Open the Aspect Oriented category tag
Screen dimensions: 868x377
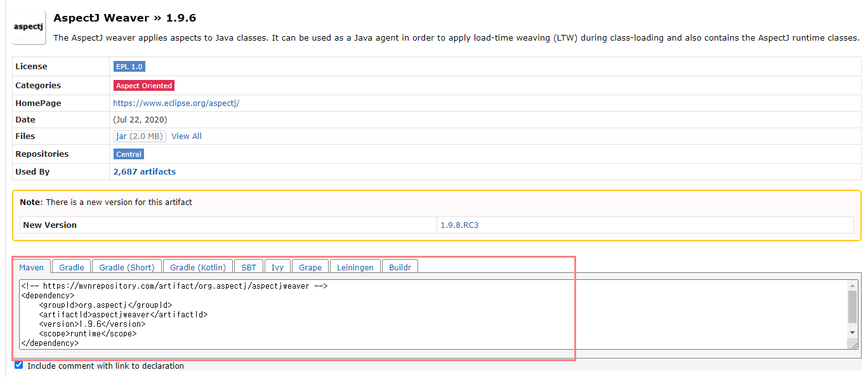(144, 86)
